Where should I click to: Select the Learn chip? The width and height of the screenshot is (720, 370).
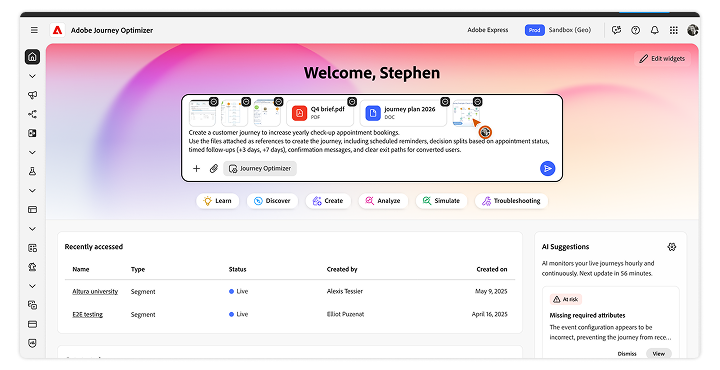218,201
